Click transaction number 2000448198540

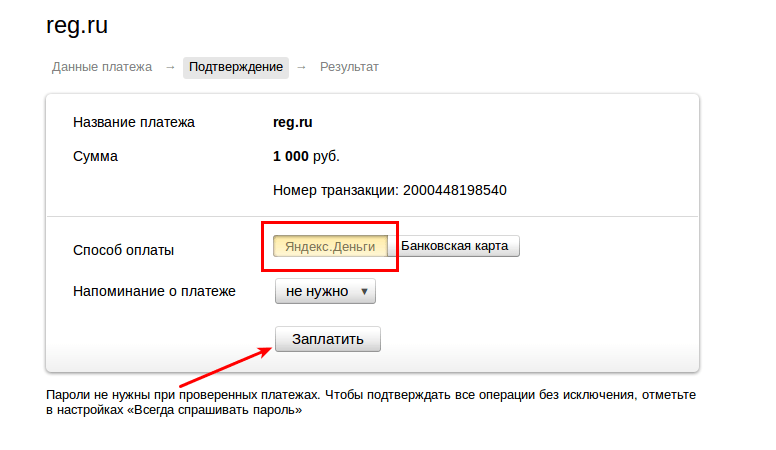(x=454, y=190)
